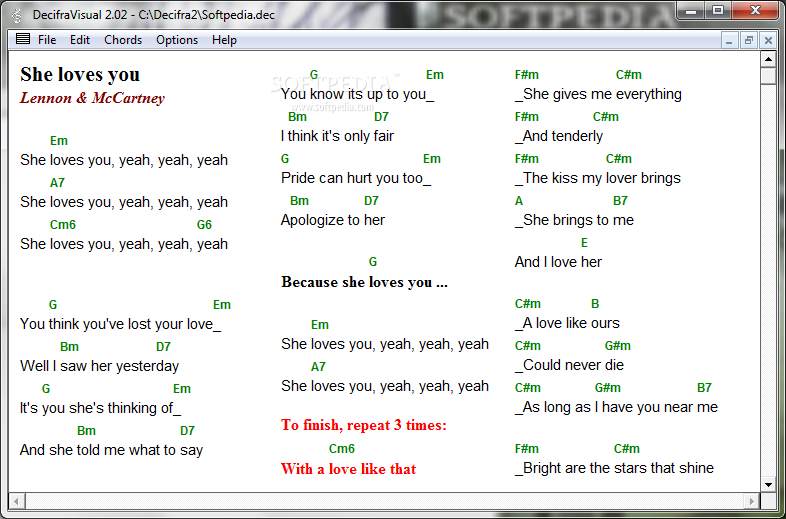This screenshot has width=786, height=519.
Task: Click the lyric '_And tenderly'
Action: pyautogui.click(x=559, y=136)
